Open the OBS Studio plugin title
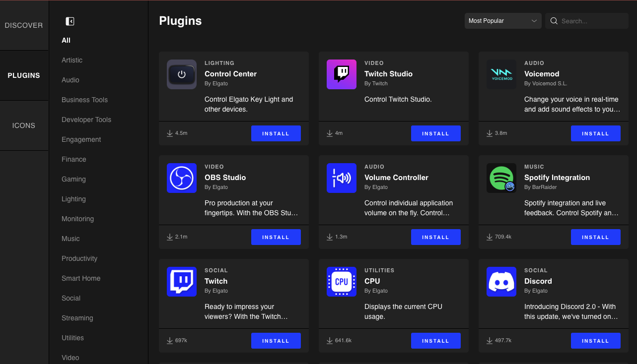 coord(225,178)
